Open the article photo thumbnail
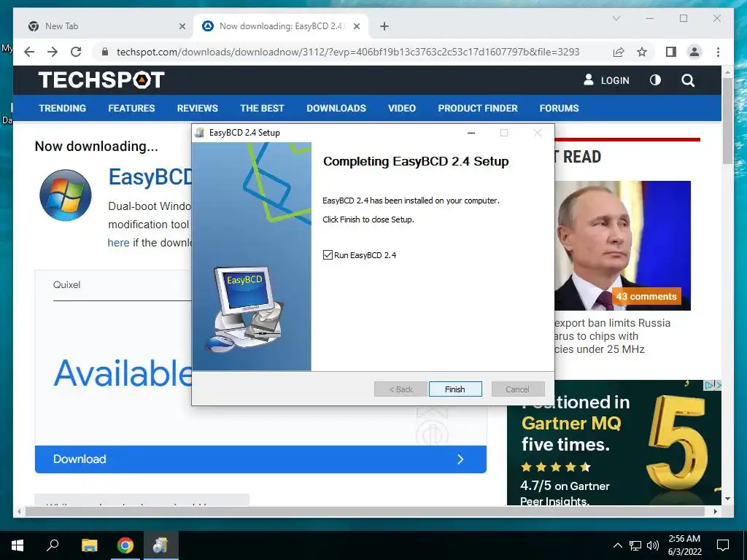The image size is (747, 560). tap(622, 246)
